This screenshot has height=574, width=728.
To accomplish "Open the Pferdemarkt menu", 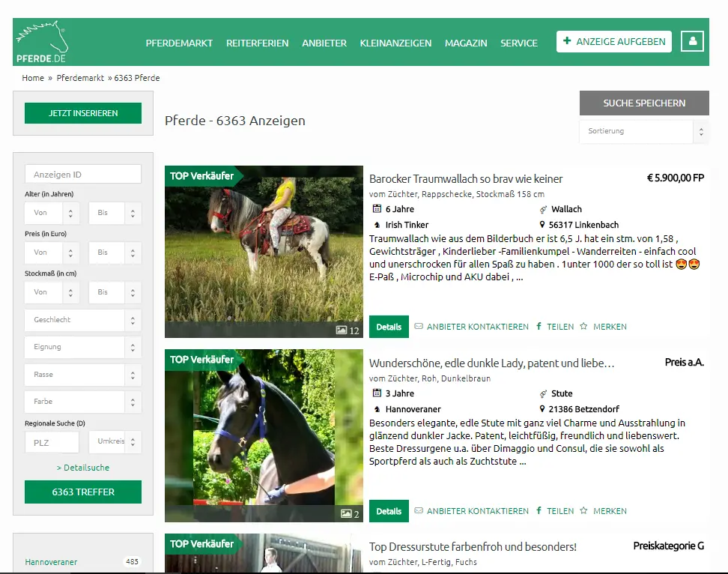I will (179, 43).
